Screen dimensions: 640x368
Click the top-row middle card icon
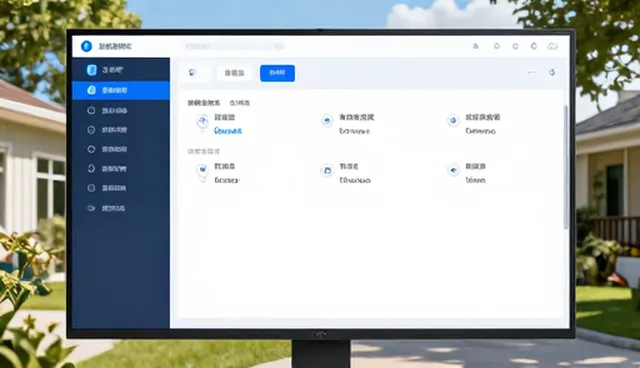[x=327, y=121]
